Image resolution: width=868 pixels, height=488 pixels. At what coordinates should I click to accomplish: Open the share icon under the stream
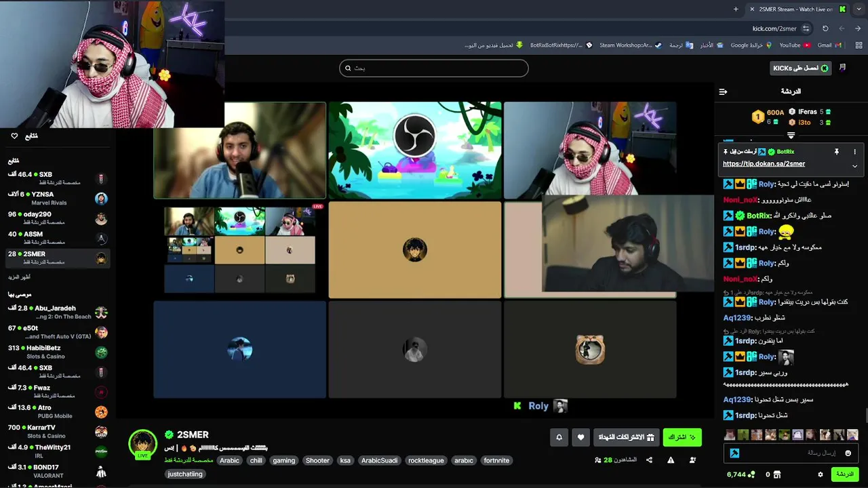click(649, 460)
